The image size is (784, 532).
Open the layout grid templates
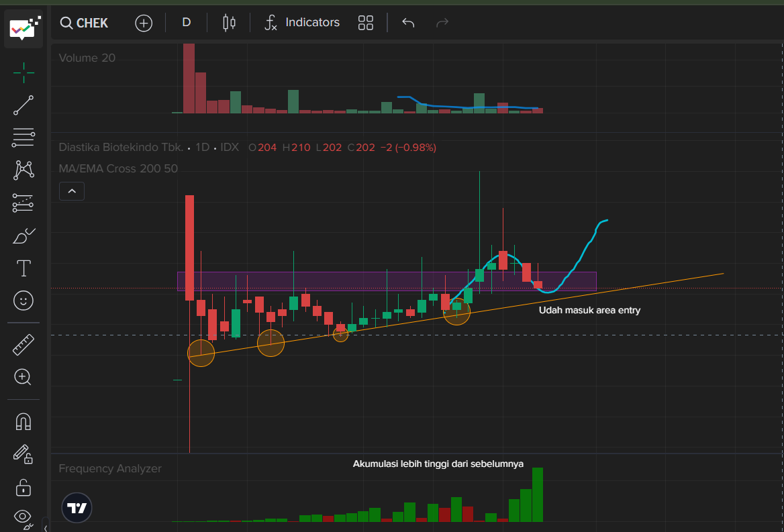click(366, 23)
